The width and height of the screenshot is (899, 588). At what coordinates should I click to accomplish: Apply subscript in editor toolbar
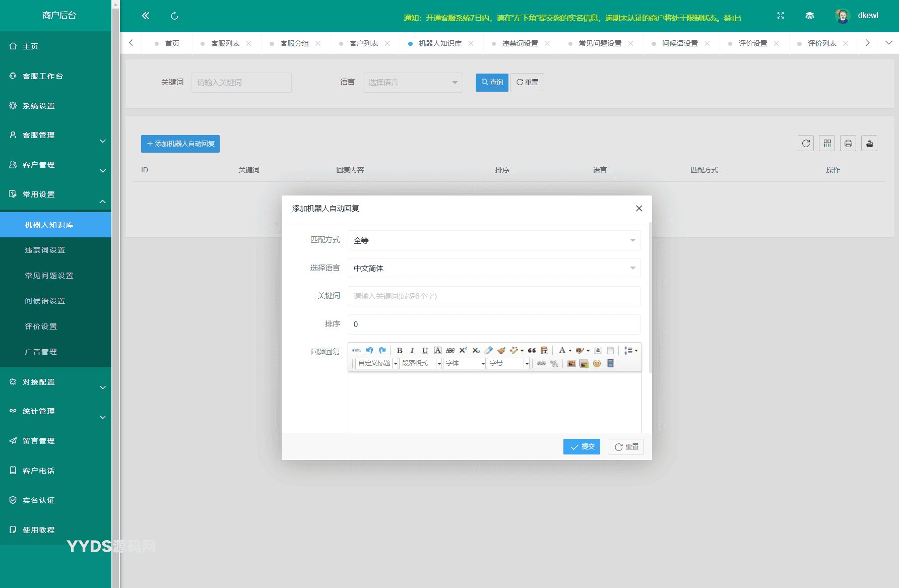pyautogui.click(x=476, y=350)
